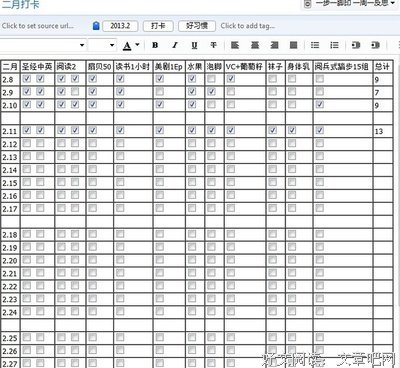This screenshot has height=368, width=400.
Task: Uncheck 袜子 checkbox for 2.11
Action: pyautogui.click(x=272, y=130)
